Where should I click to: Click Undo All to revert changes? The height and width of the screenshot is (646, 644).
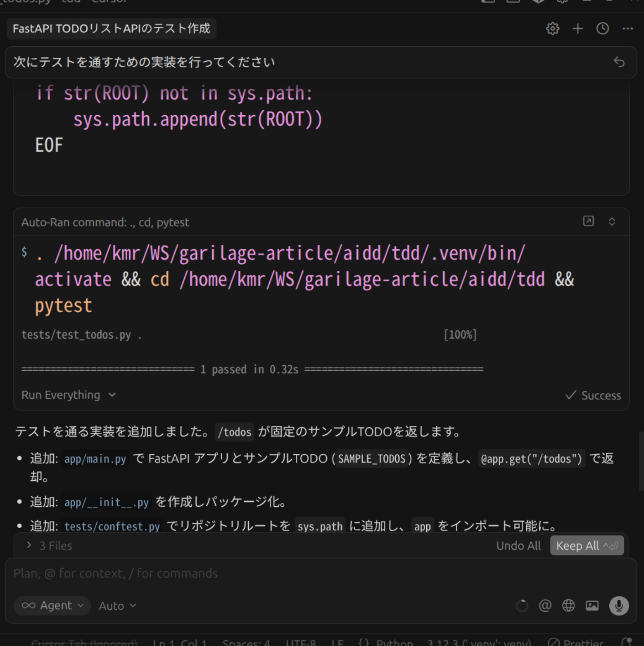tap(518, 546)
